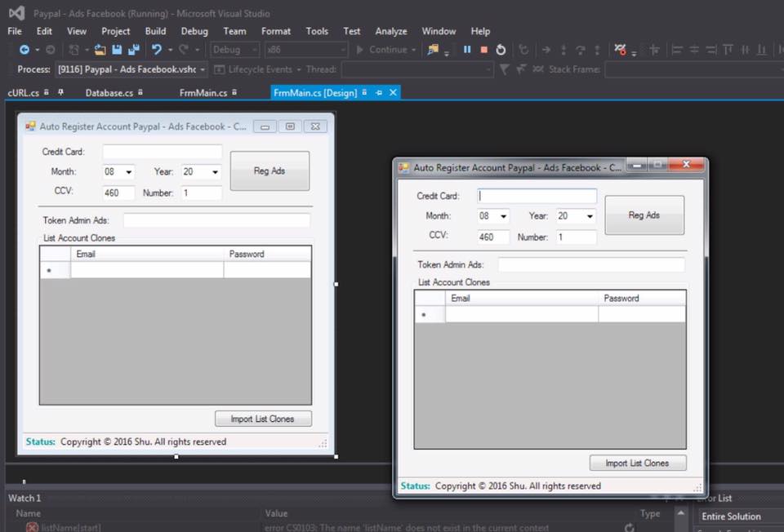Image resolution: width=784 pixels, height=532 pixels.
Task: Click Token Admin Ads field in running app
Action: [x=591, y=264]
